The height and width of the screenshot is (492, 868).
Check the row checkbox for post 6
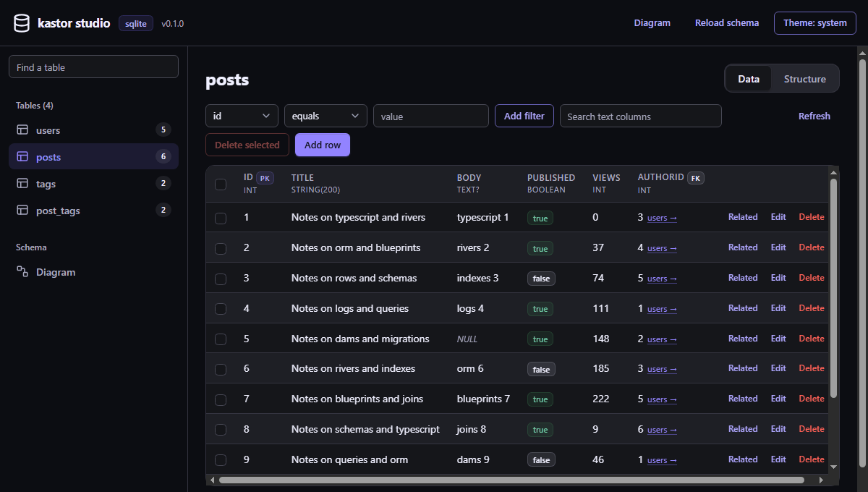pos(221,369)
